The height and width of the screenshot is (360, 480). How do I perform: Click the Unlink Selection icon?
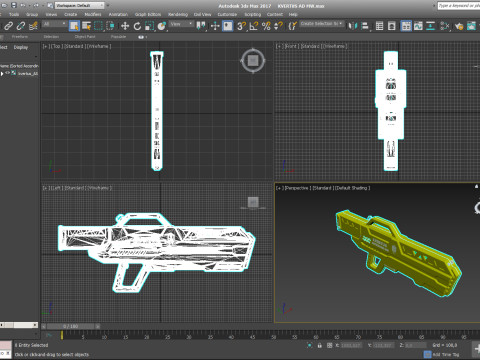[21, 26]
